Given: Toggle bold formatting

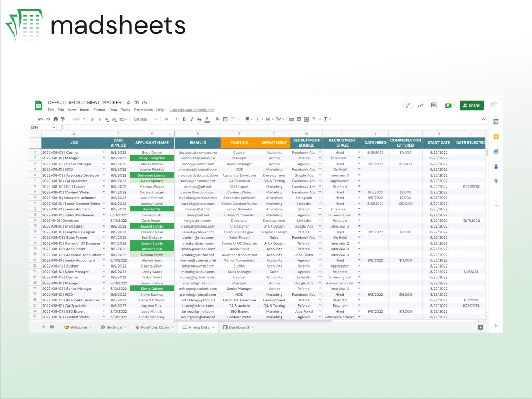Looking at the screenshot, I should pos(183,119).
